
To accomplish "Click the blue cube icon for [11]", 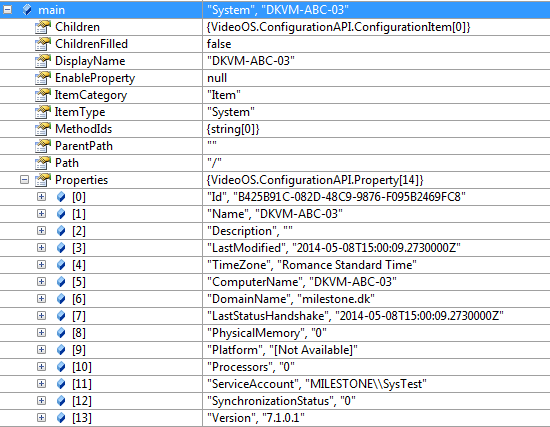I will click(x=61, y=384).
